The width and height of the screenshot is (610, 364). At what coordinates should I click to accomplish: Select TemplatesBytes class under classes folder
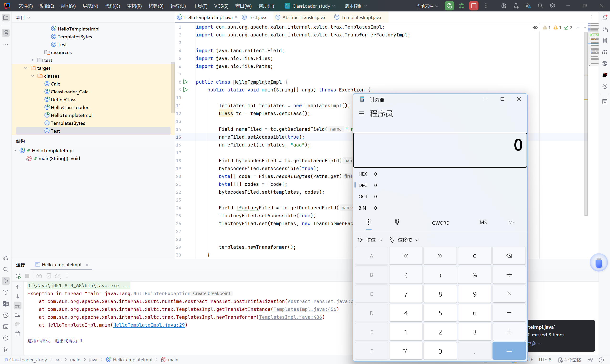click(68, 123)
